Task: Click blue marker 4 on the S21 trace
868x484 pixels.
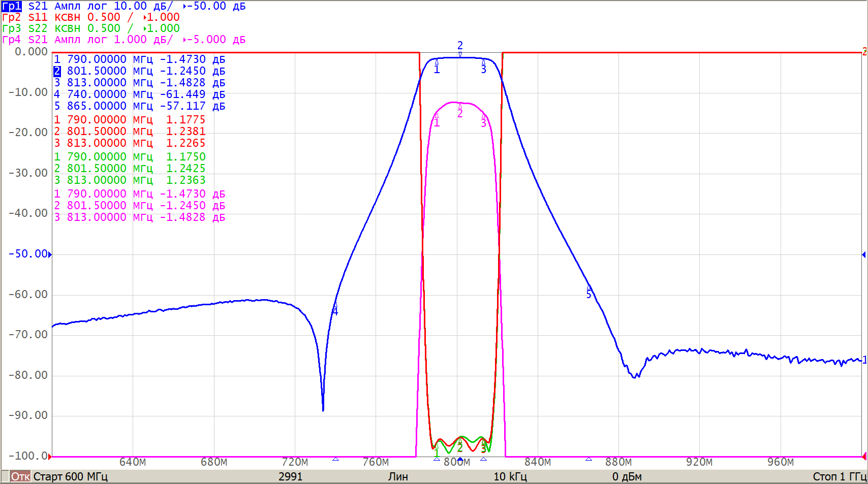Action: [335, 305]
